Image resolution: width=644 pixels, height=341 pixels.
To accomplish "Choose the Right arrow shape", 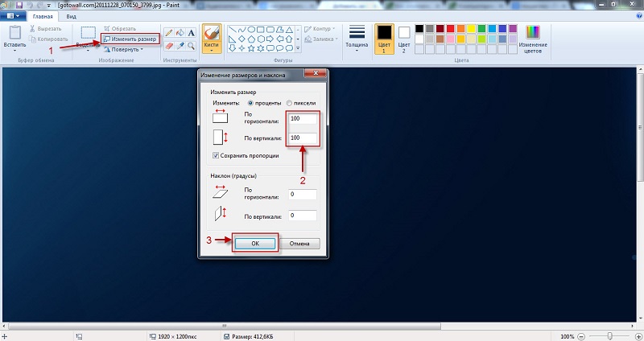I will (x=270, y=39).
